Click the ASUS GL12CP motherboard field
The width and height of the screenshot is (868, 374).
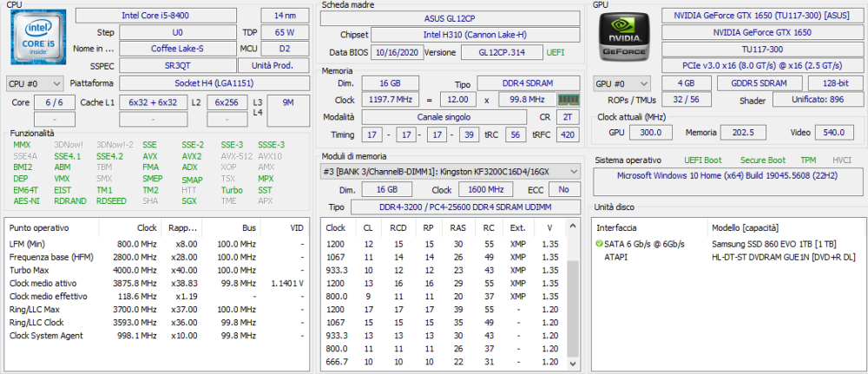coord(450,18)
